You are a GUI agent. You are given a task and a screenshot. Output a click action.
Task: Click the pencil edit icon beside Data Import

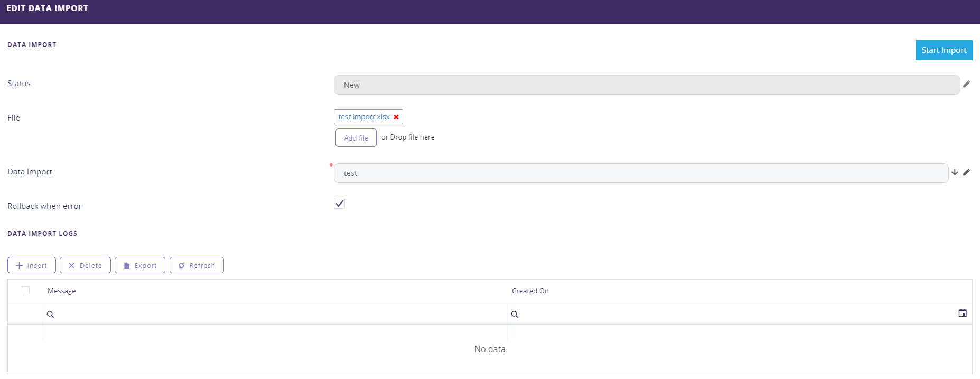(966, 172)
